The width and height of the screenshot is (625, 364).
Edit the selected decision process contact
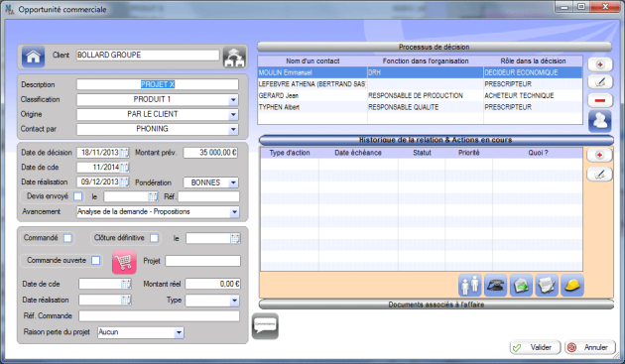click(x=600, y=82)
